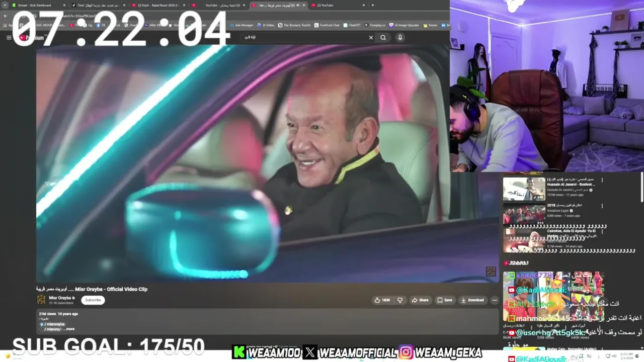Select the last YouTube browser tab

pyautogui.click(x=338, y=5)
